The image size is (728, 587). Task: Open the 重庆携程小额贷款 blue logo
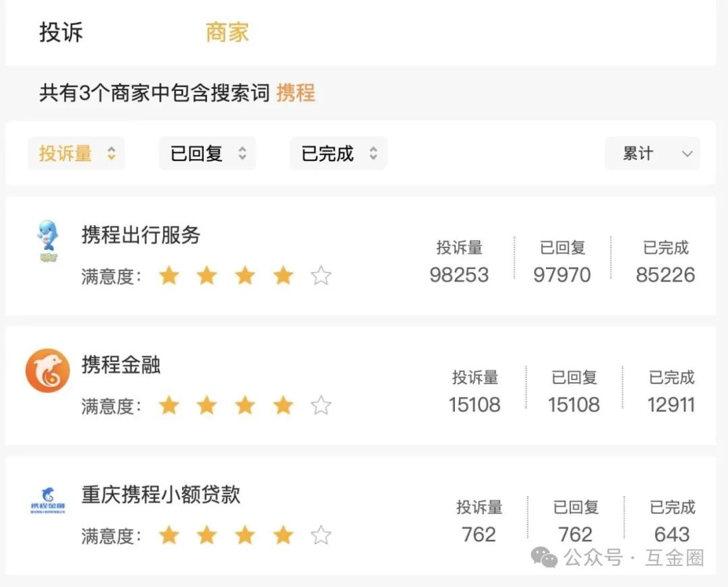[47, 501]
